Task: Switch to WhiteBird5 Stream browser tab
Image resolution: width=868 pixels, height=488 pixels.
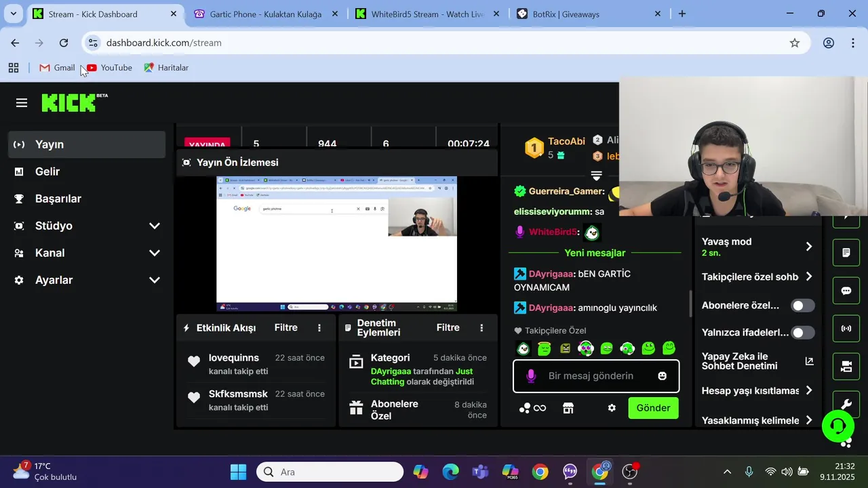Action: coord(427,14)
